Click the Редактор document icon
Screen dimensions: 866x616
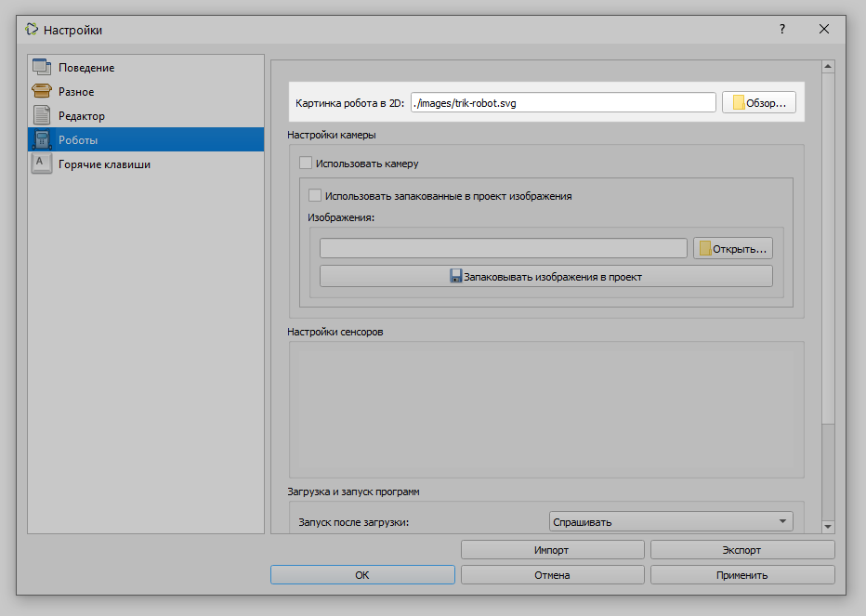[42, 115]
